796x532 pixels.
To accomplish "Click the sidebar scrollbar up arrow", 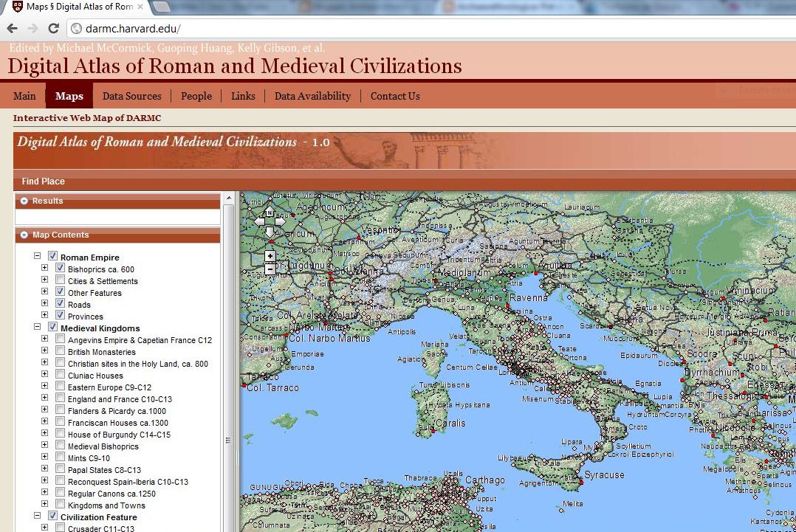I will point(228,197).
